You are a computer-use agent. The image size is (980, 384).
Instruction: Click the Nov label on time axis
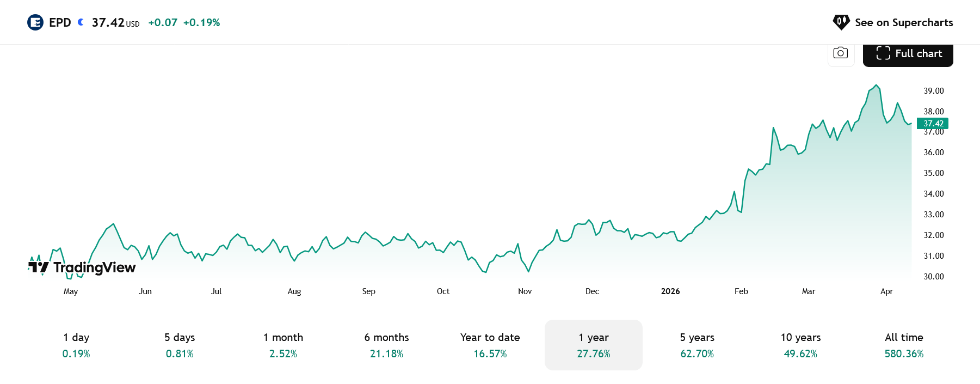[525, 291]
